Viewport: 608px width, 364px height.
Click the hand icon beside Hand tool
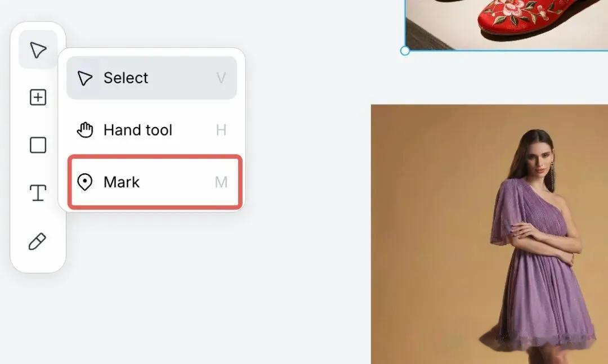[85, 130]
